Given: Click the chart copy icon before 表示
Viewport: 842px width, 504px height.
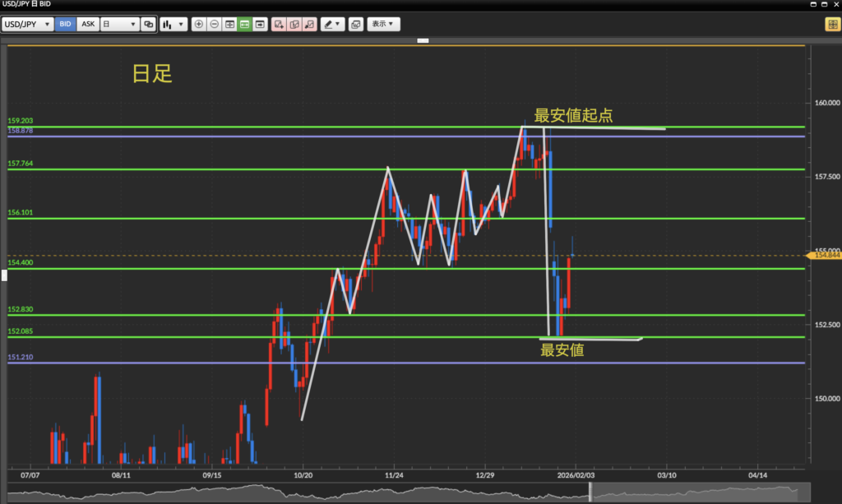Looking at the screenshot, I should point(355,25).
